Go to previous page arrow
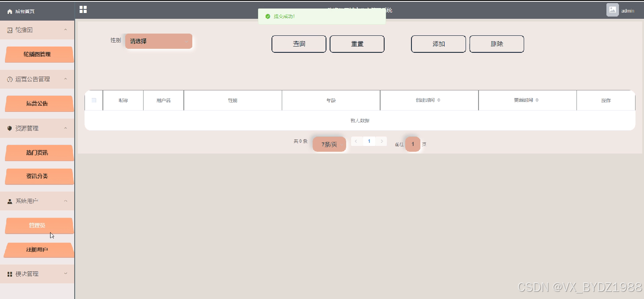Image resolution: width=644 pixels, height=299 pixels. pos(356,141)
